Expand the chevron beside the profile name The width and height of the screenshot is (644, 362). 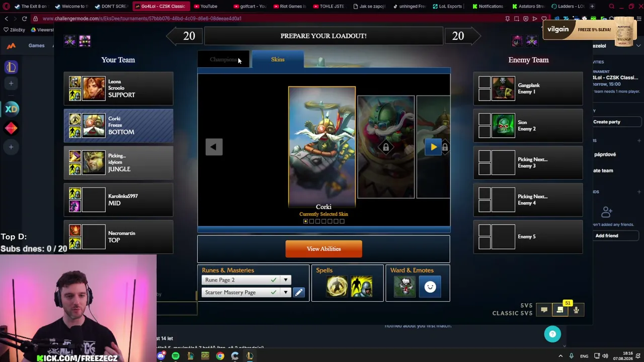pyautogui.click(x=638, y=46)
